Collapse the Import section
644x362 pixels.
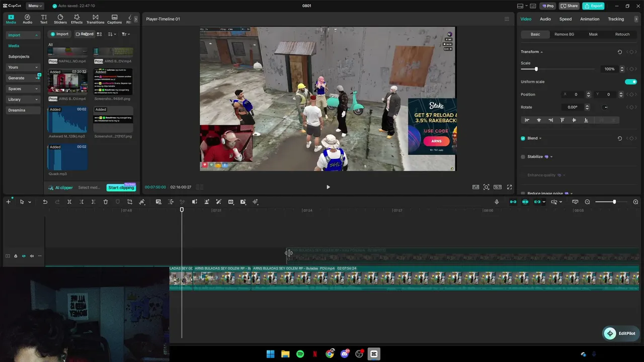click(x=36, y=35)
